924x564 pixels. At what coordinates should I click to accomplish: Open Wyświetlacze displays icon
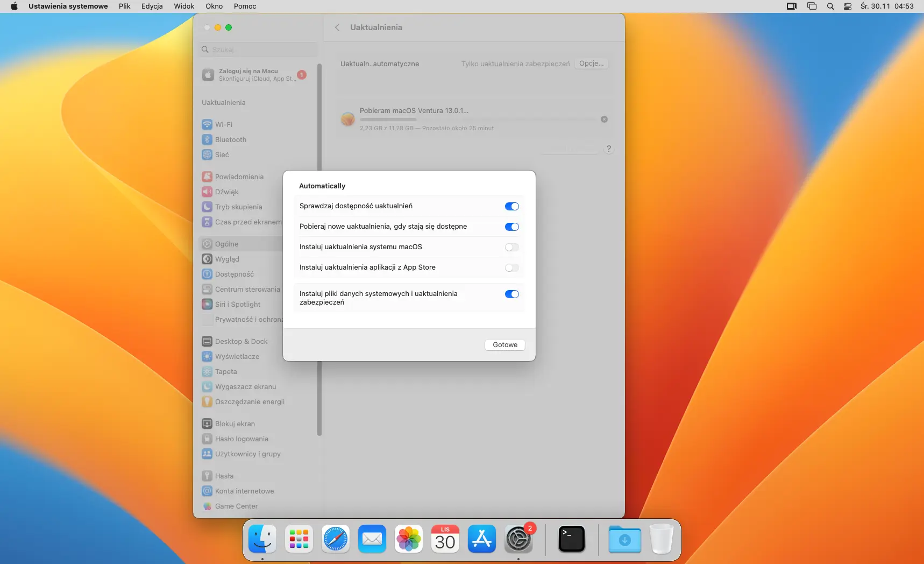point(207,356)
